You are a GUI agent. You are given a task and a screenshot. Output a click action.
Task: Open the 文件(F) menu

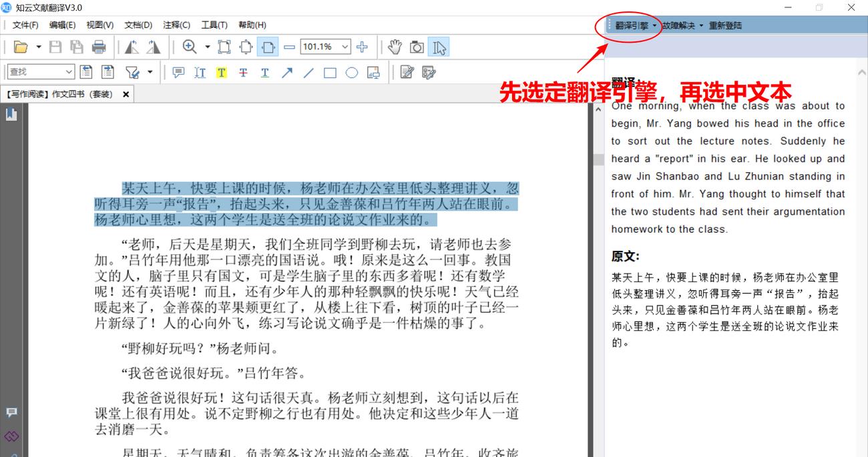25,25
